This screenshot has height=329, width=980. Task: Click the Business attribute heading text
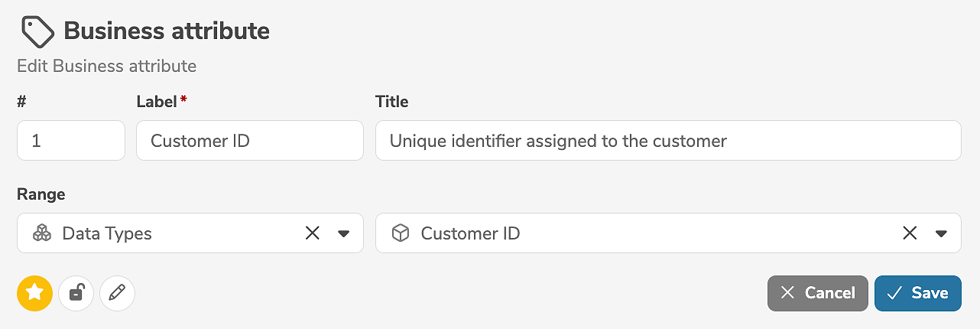click(167, 31)
